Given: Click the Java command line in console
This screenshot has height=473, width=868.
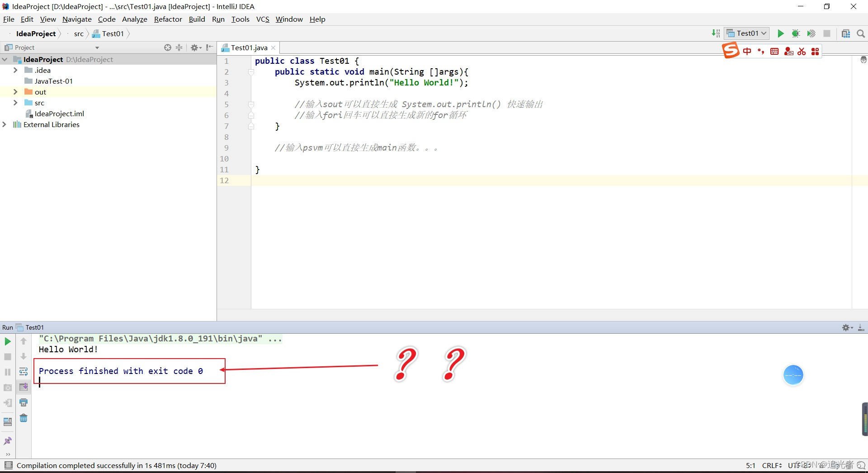Looking at the screenshot, I should tap(160, 339).
